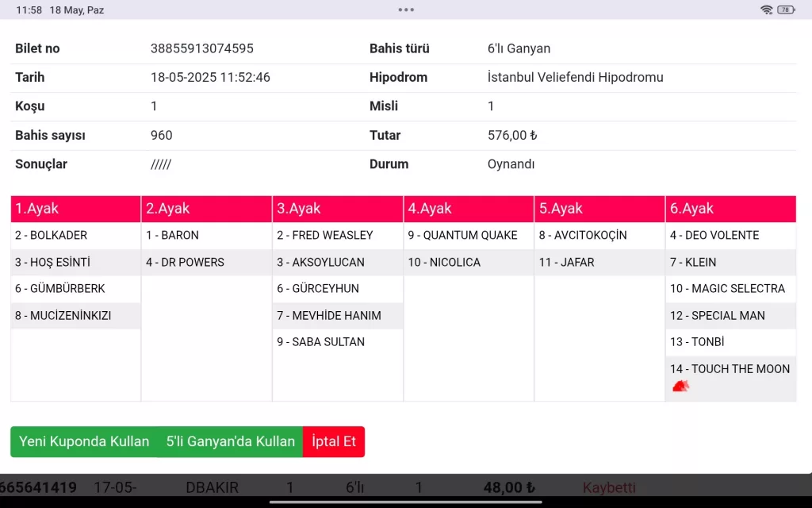The width and height of the screenshot is (812, 508).
Task: Tap the battery indicator icon
Action: [785, 10]
